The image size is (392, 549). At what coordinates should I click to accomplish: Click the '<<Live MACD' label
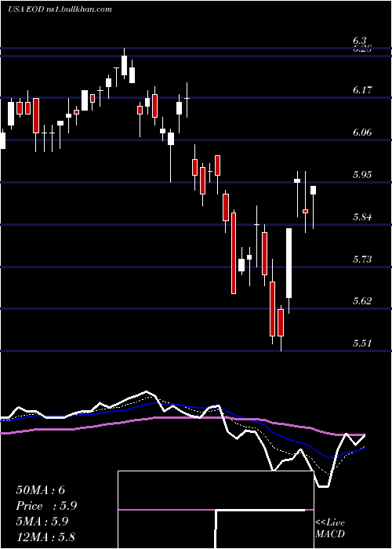point(330,528)
